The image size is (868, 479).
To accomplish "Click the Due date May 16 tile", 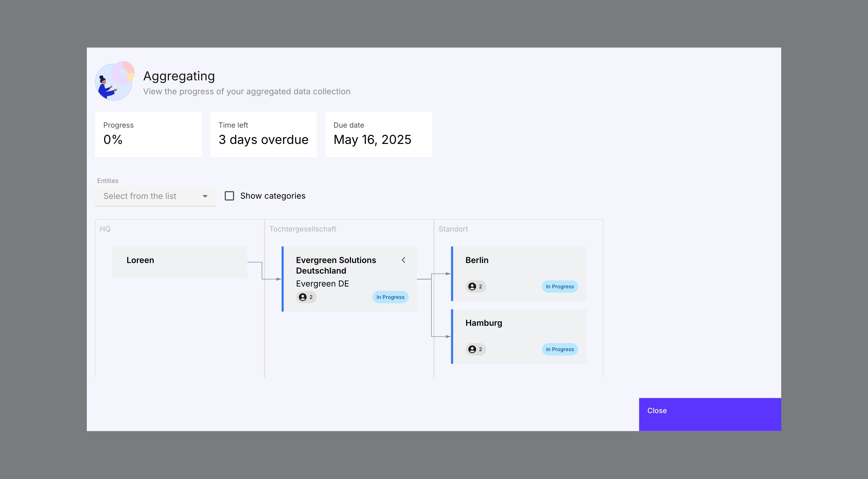I will click(378, 134).
